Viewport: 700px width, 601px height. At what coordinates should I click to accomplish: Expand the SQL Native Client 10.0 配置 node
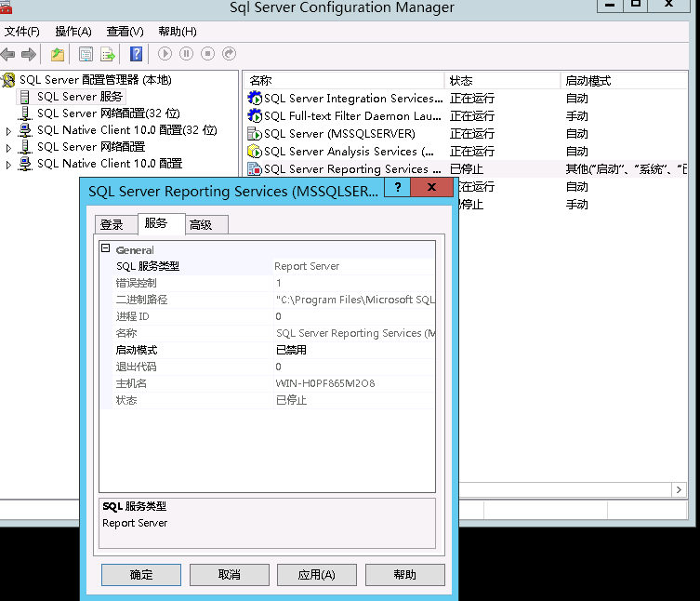click(8, 165)
